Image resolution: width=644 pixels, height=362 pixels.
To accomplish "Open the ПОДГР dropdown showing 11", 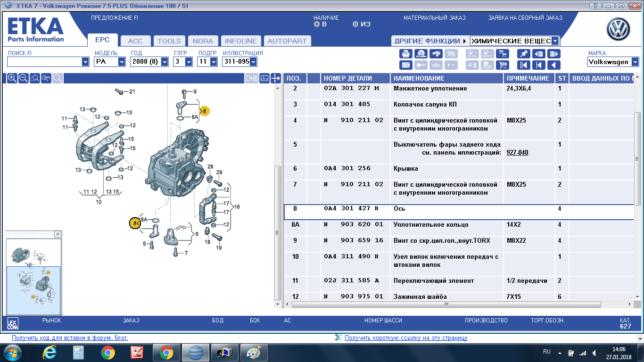I will pos(213,62).
